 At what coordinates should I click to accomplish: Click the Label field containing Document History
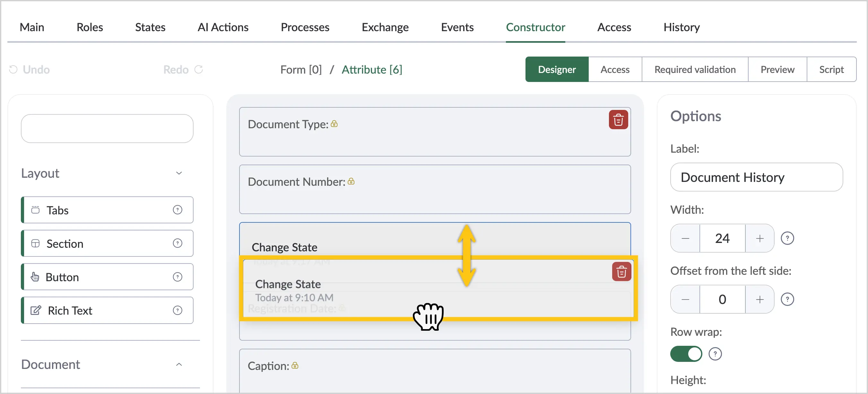pyautogui.click(x=757, y=177)
